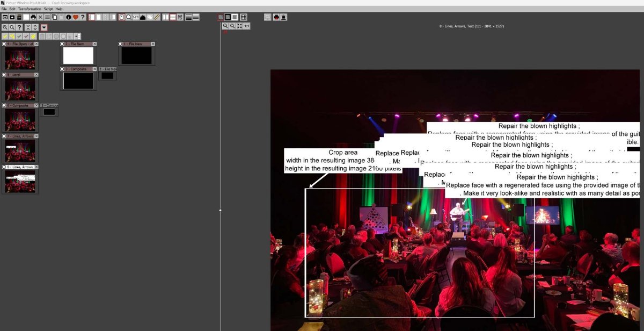Click the AUTO icon in the toolbar
This screenshot has height=331, width=644.
[180, 17]
